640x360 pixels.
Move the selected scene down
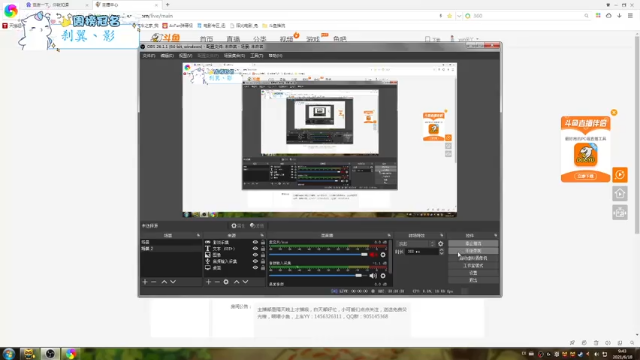(173, 282)
